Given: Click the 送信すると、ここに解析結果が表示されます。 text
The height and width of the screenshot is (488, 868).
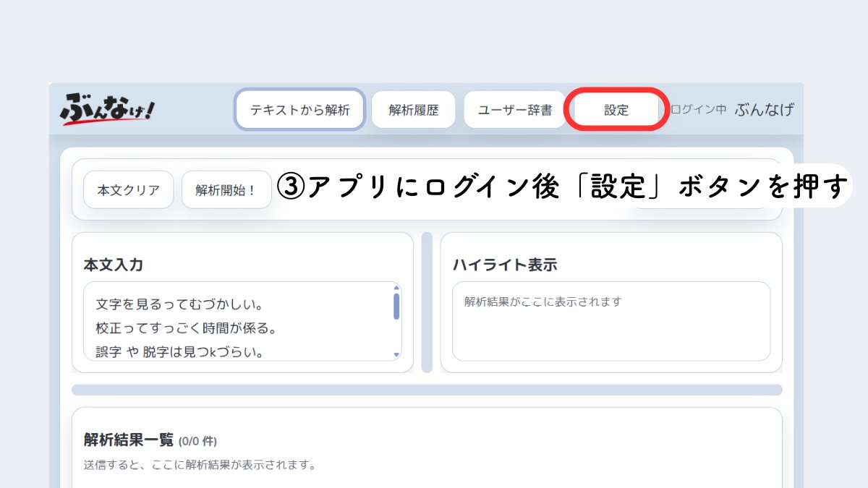Looking at the screenshot, I should tap(200, 464).
